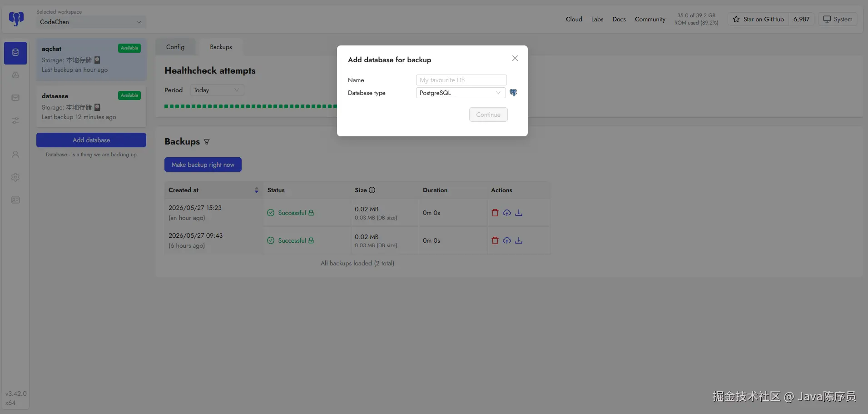Click the 6,987 GitHub star count
868x414 pixels.
click(x=802, y=19)
